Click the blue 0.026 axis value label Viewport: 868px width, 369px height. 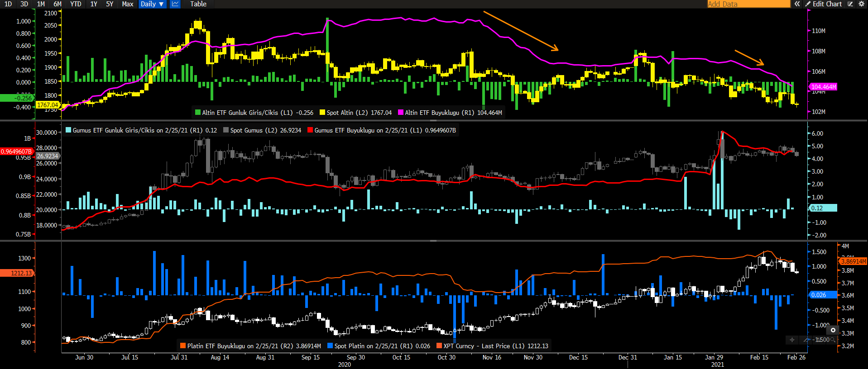[x=823, y=295]
